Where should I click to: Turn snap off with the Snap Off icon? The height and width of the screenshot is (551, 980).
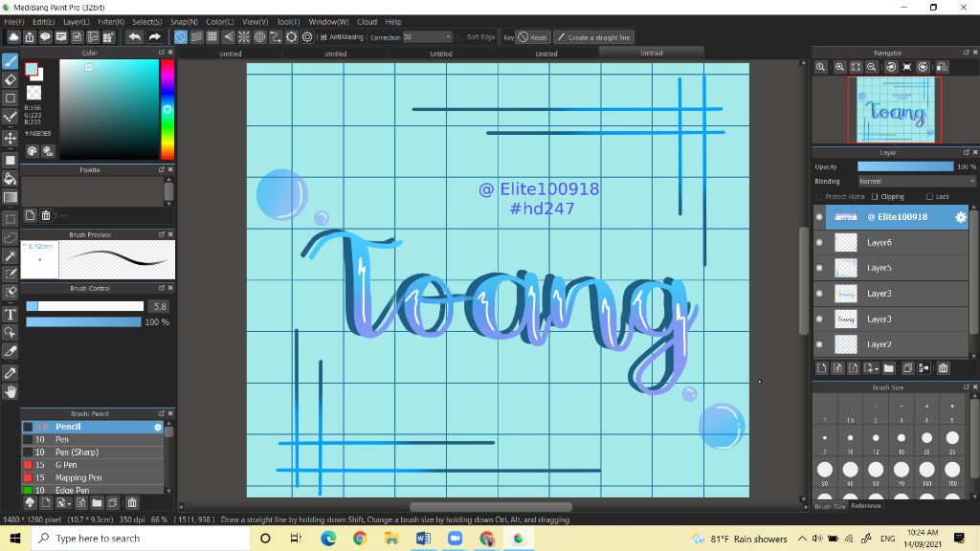pos(180,37)
